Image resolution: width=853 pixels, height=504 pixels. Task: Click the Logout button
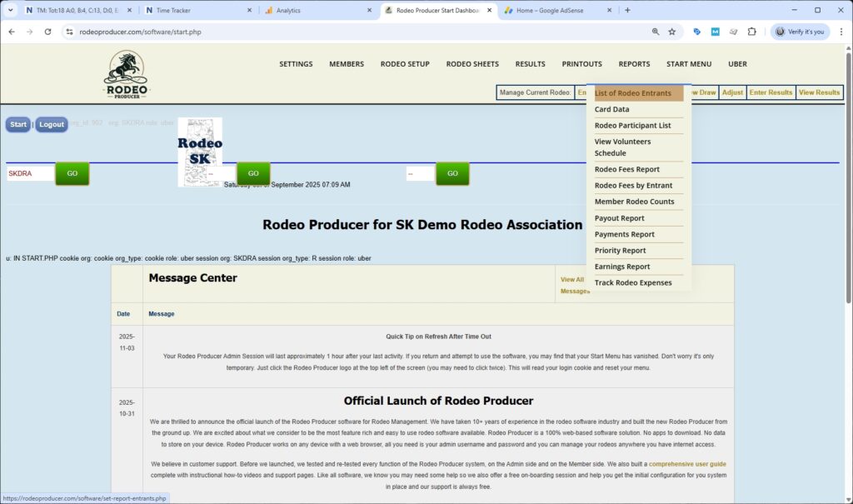(x=52, y=123)
